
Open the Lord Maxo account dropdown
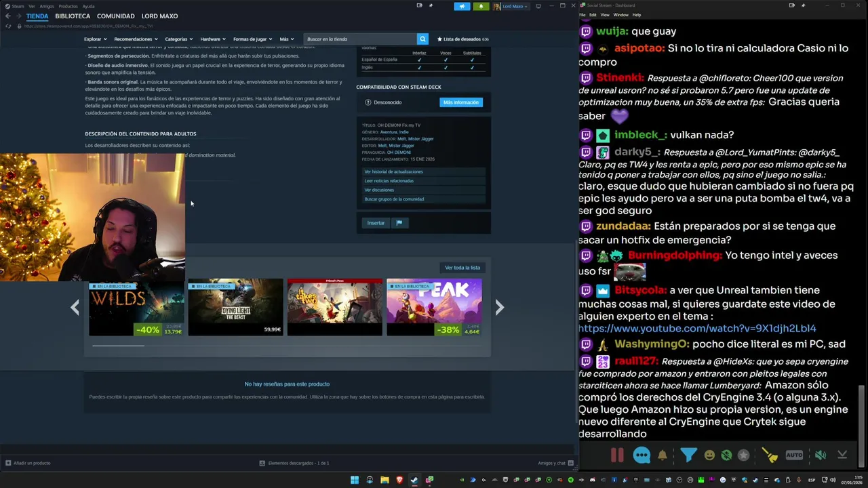click(511, 6)
